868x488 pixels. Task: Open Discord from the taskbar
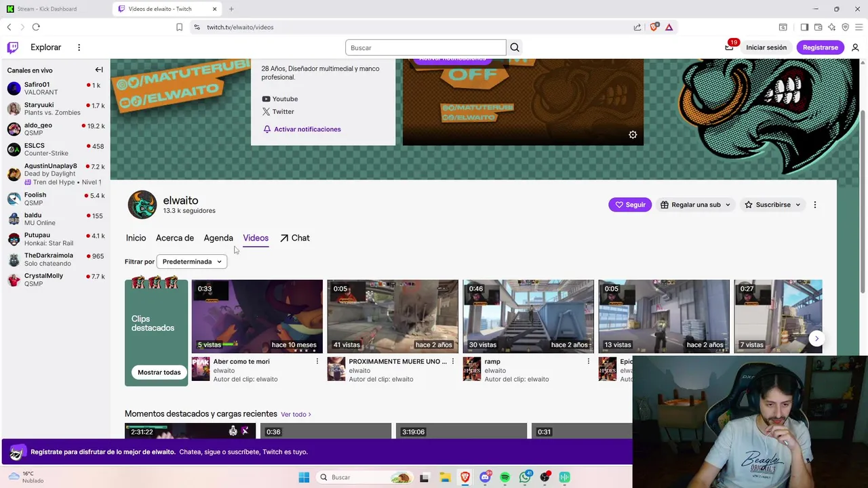485,477
